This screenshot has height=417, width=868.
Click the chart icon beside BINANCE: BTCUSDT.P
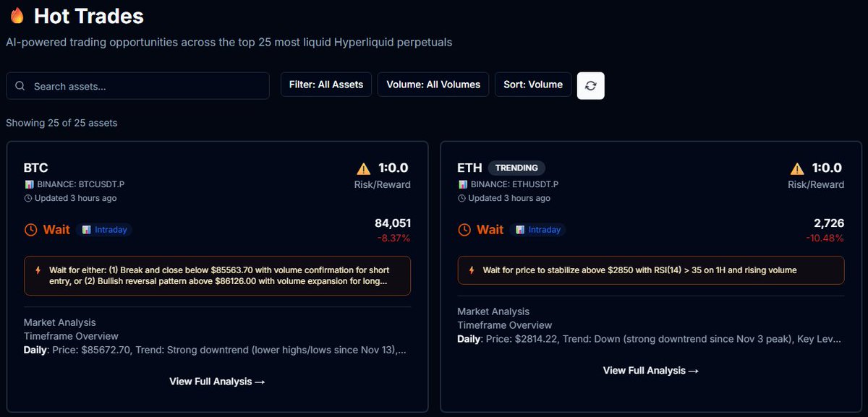(x=28, y=185)
